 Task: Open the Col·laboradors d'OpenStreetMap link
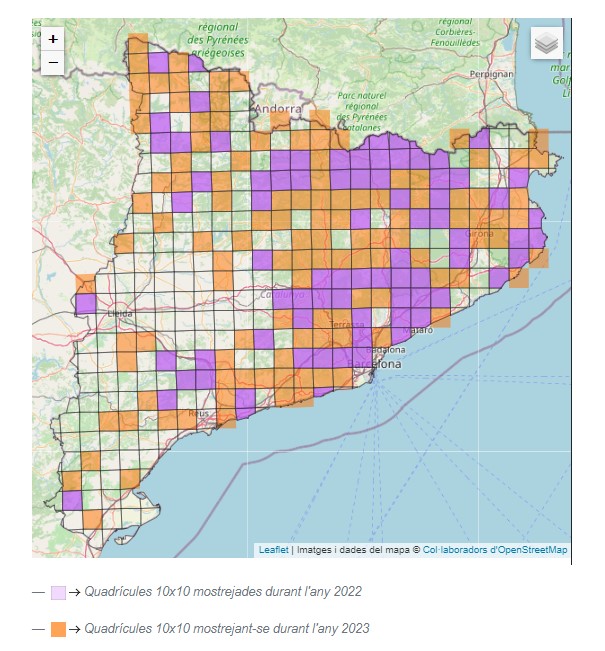point(495,550)
